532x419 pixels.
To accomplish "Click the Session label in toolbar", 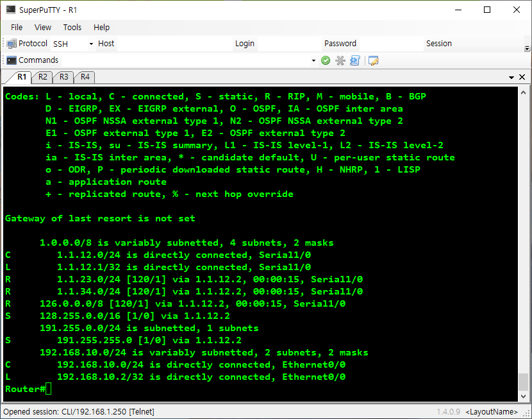I will 438,44.
